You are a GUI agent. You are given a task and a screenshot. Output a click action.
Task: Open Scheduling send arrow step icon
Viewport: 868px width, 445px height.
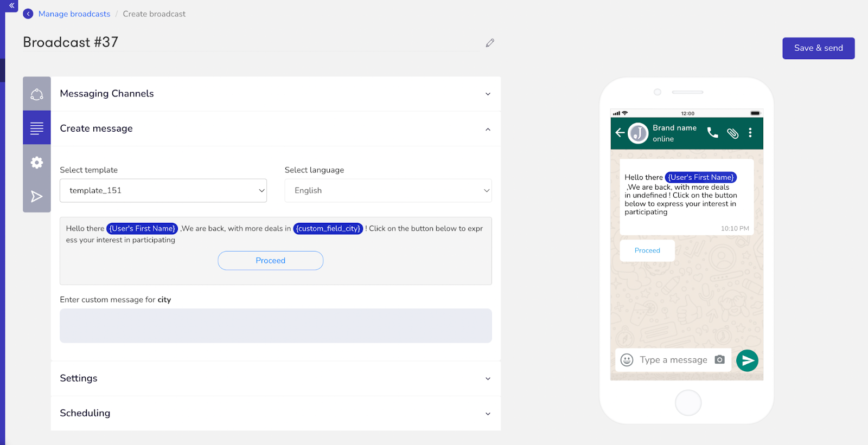tap(37, 196)
